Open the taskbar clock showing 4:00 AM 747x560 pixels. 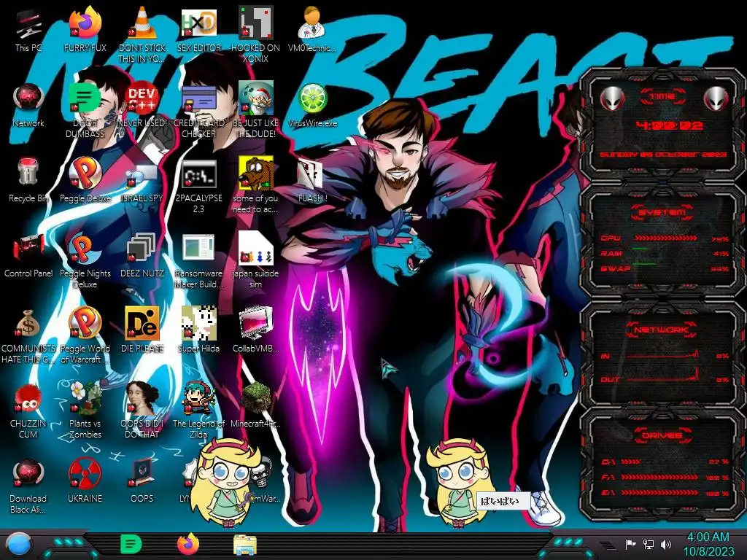[x=708, y=544]
